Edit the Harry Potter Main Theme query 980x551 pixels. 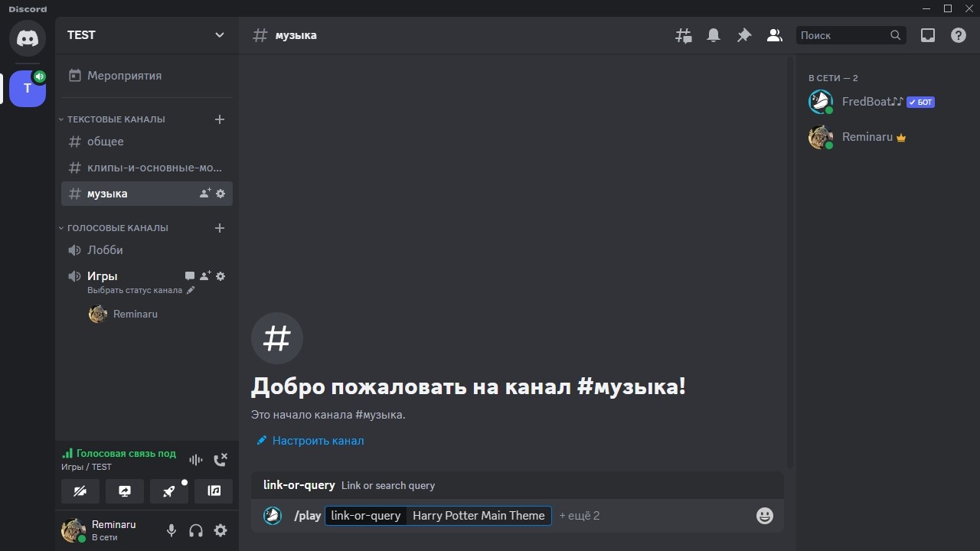[479, 516]
